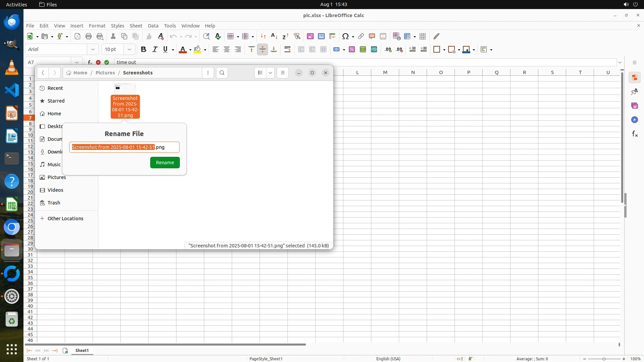Expand the font name dropdown

pos(93,49)
